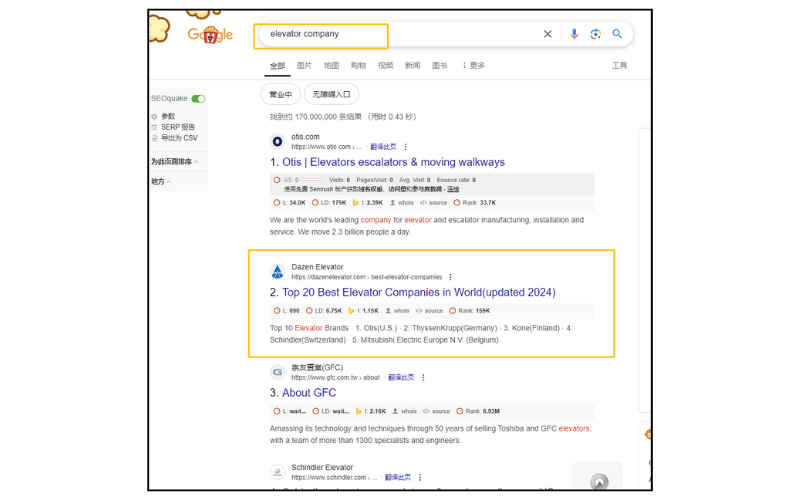
Task: Click 翻译此页 for the schindler.com result
Action: point(397,478)
